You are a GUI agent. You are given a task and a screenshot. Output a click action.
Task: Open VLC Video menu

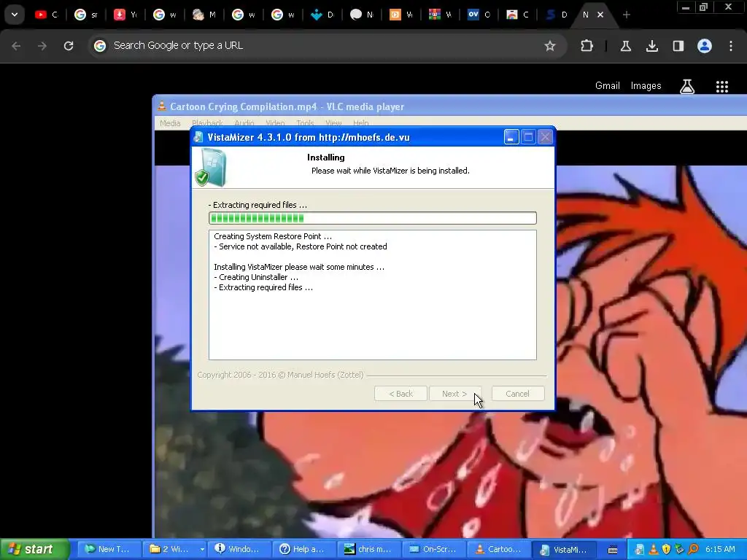pos(275,122)
